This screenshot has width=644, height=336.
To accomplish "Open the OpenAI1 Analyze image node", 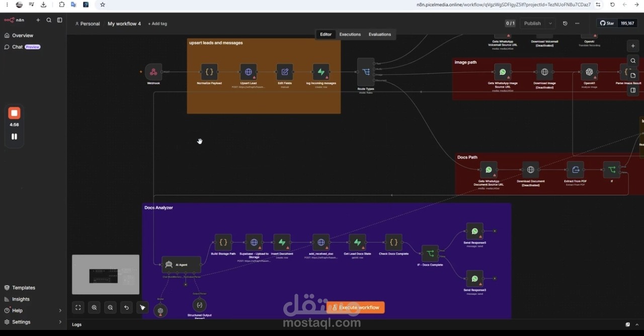I will [589, 72].
